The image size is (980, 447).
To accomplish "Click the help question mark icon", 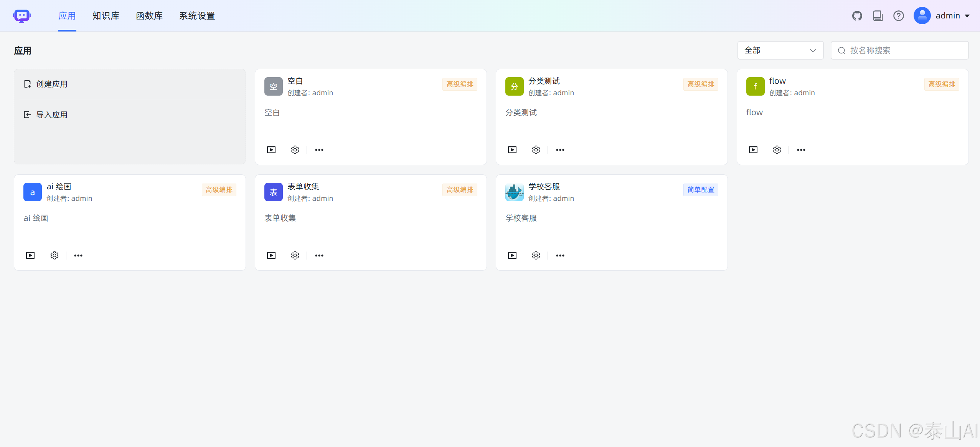I will 898,16.
